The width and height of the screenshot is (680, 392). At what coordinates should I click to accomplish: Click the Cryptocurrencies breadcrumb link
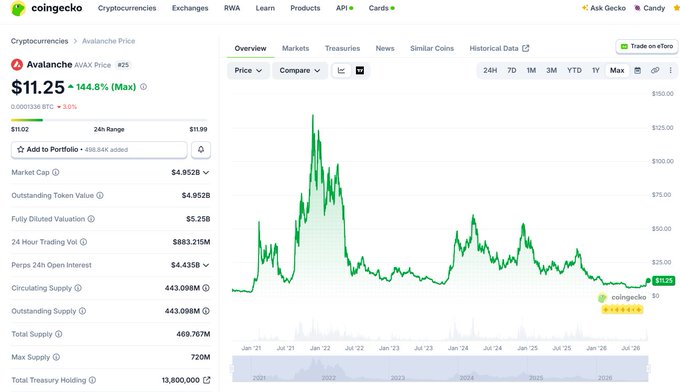pos(39,41)
